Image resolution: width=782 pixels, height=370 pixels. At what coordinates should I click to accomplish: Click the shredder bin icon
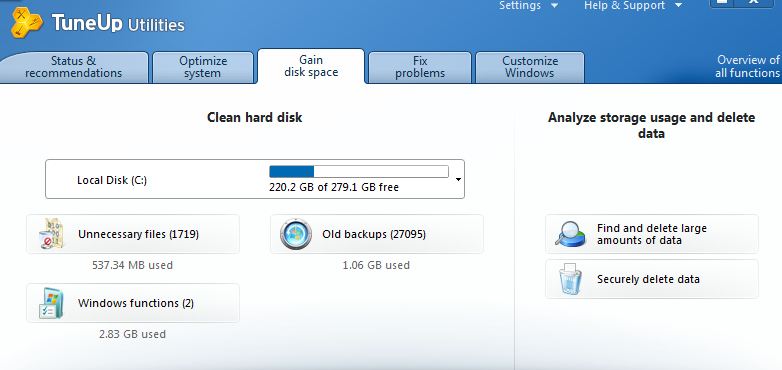pos(571,279)
